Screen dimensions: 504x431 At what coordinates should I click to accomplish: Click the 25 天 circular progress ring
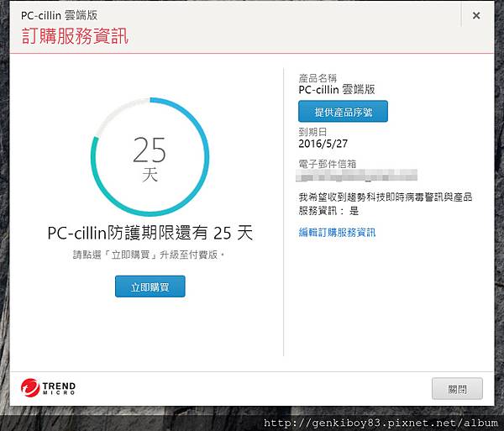pos(150,156)
